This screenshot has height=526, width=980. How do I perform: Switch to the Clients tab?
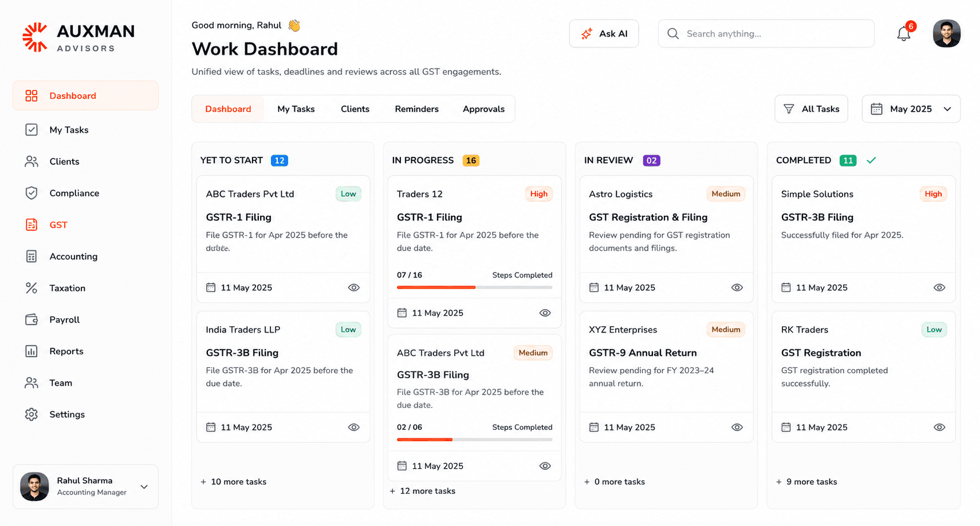pos(355,109)
